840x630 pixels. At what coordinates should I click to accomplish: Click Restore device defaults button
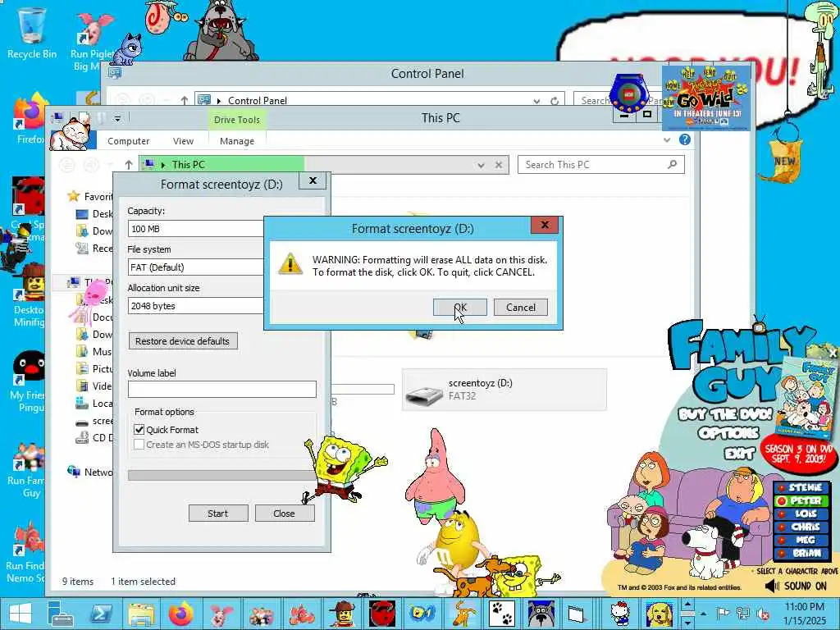tap(183, 340)
